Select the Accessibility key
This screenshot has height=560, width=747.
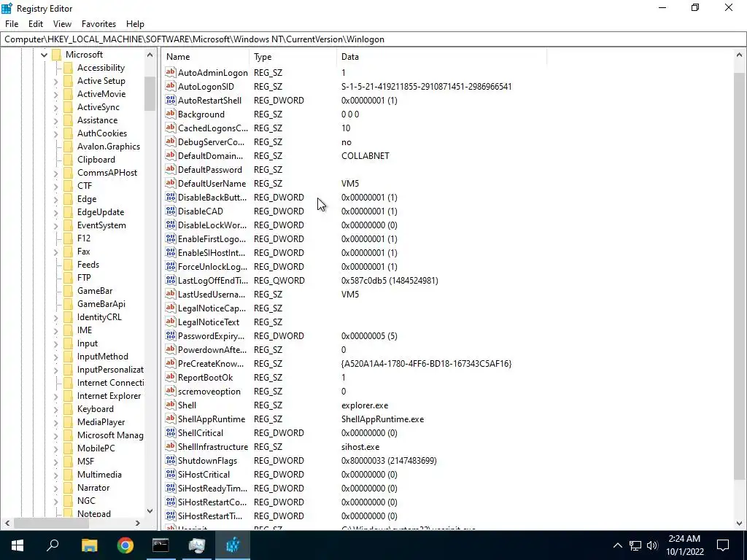click(101, 68)
